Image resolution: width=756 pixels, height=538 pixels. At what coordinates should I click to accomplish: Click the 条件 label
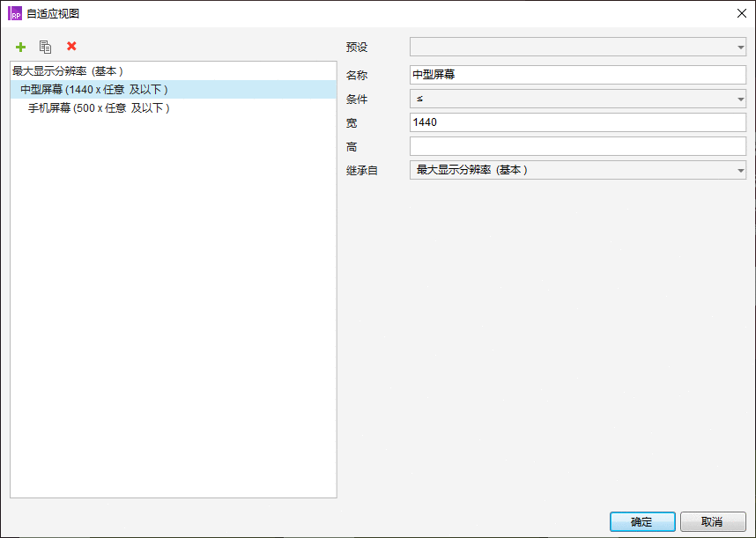tap(357, 99)
